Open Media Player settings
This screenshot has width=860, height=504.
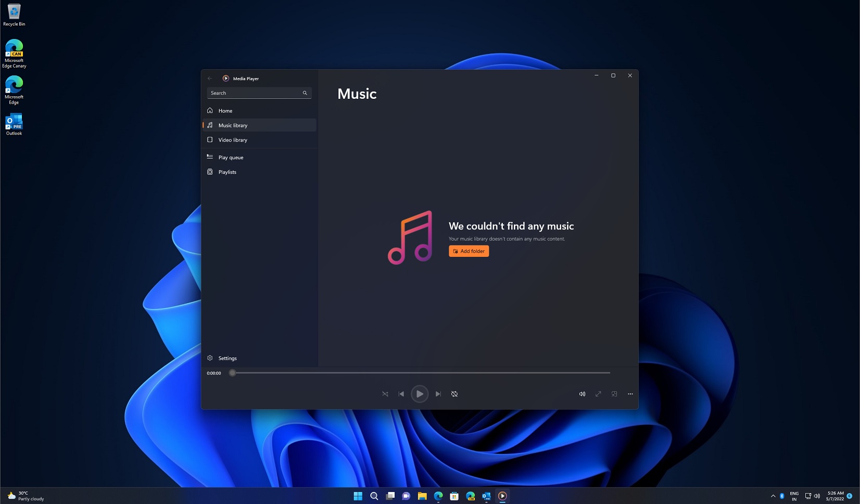point(227,358)
